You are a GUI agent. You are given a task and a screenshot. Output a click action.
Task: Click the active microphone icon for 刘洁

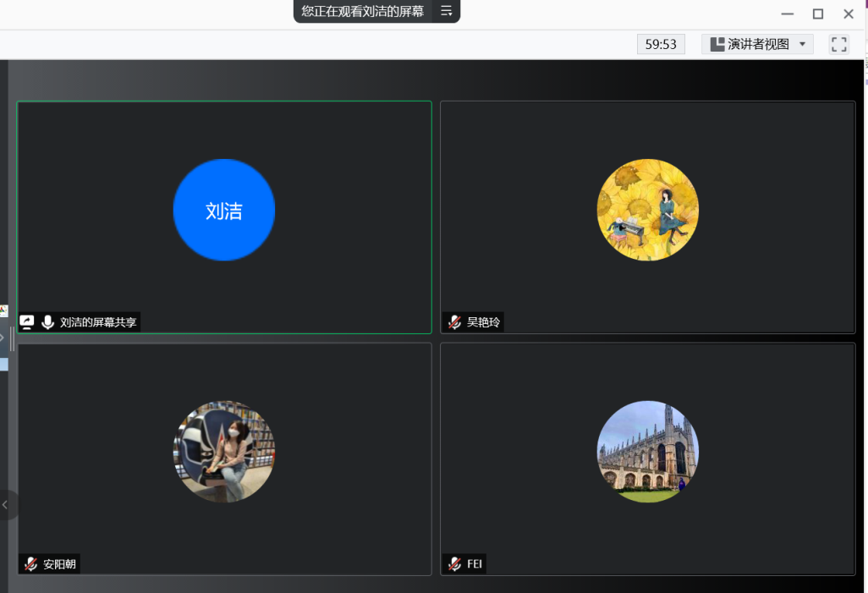point(47,321)
